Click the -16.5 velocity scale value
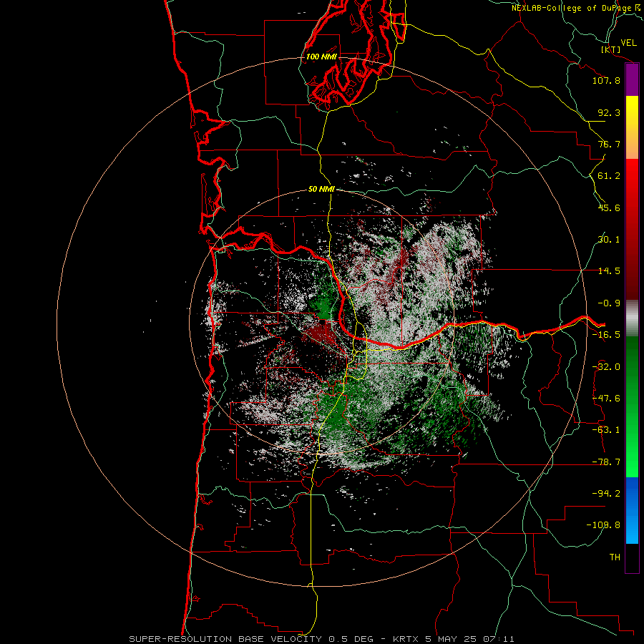The height and width of the screenshot is (644, 644). tap(606, 335)
